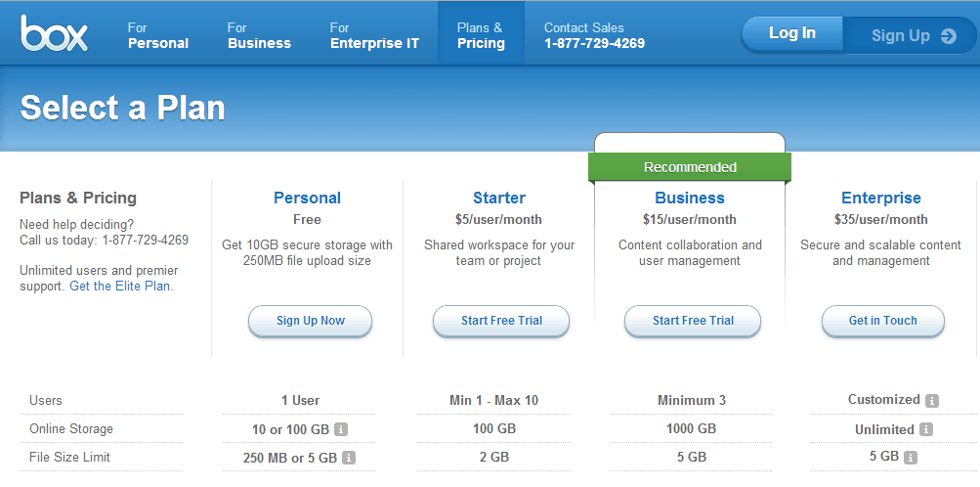This screenshot has height=487, width=980.
Task: Click the 'Min 1 - Max 10' cell
Action: (493, 401)
